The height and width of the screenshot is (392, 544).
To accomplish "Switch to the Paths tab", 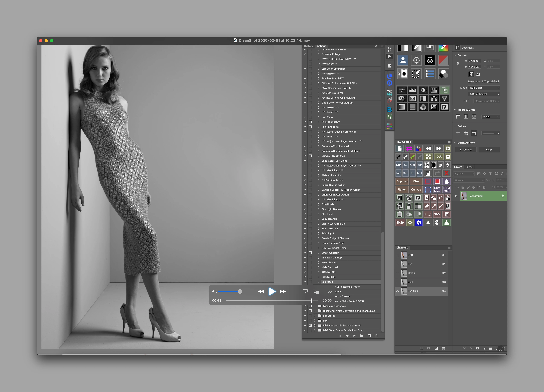I will pos(469,167).
